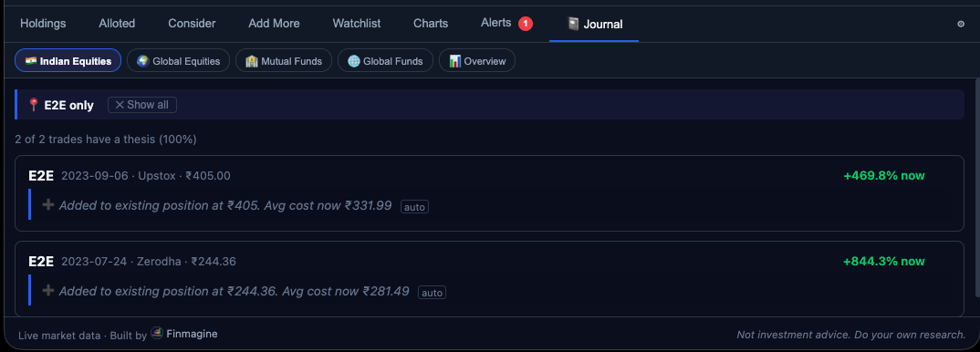Select the Mutual Funds filter pill
The width and height of the screenshot is (980, 352).
[x=284, y=60]
